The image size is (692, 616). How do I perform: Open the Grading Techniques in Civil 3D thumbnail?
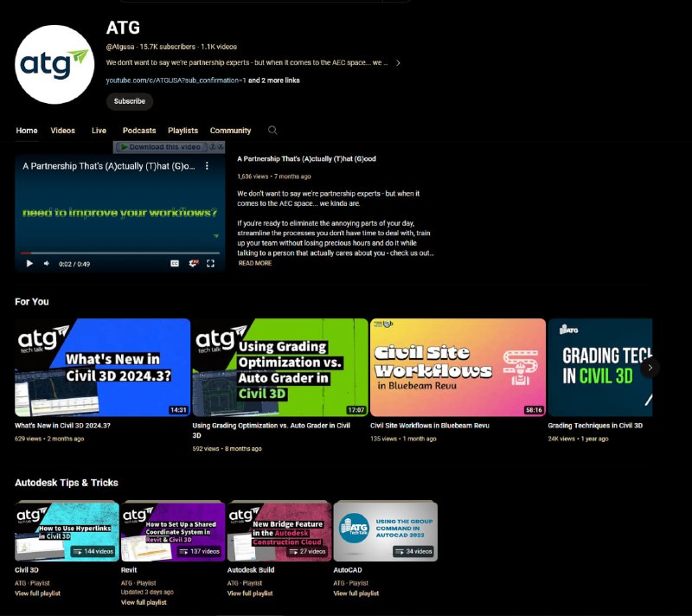click(599, 367)
